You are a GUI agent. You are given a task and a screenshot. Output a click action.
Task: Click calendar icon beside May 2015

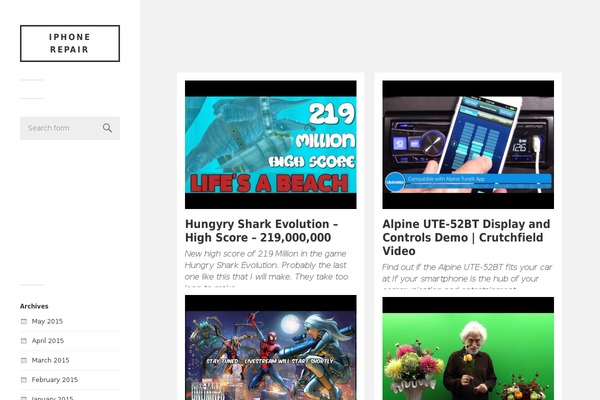(24, 321)
